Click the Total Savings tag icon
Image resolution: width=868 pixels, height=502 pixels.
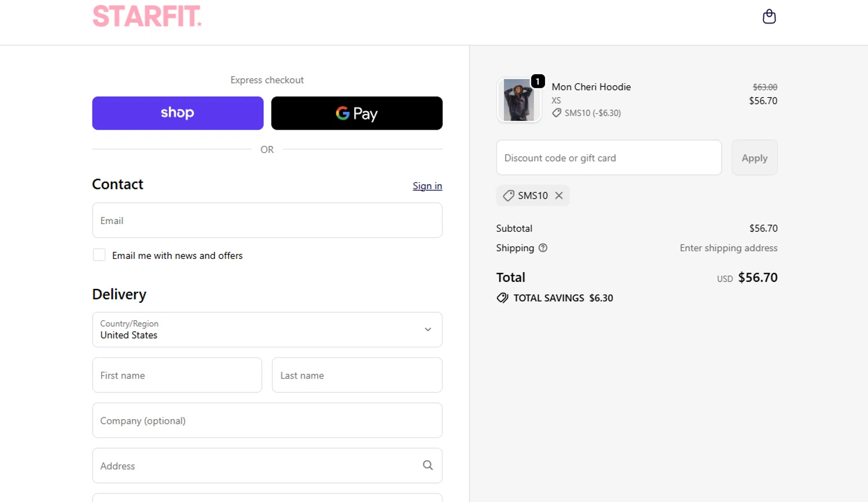pyautogui.click(x=502, y=298)
